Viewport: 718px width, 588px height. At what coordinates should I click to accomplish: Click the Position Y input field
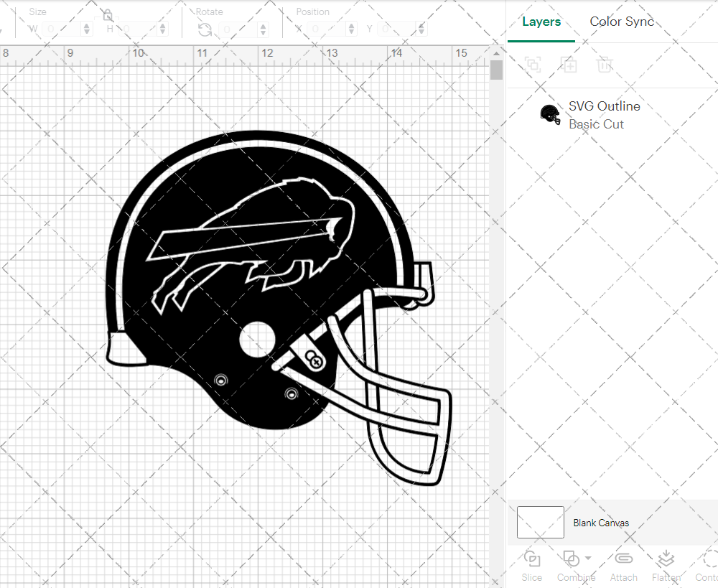(397, 29)
